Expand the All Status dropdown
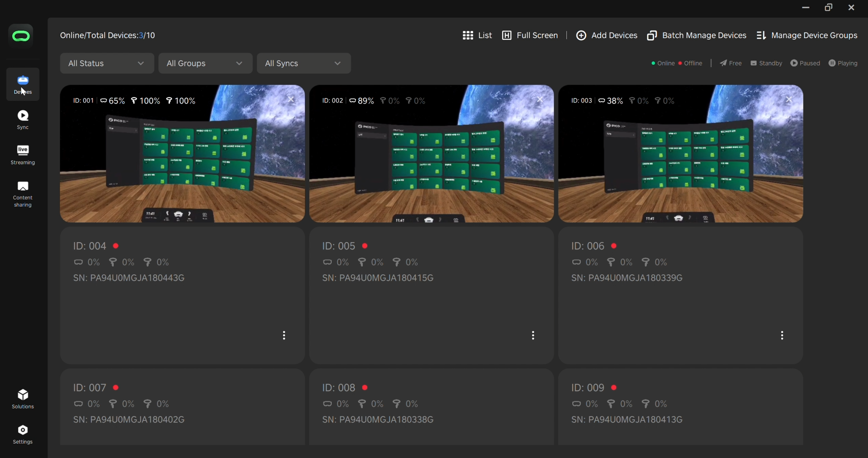This screenshot has height=458, width=868. [107, 63]
